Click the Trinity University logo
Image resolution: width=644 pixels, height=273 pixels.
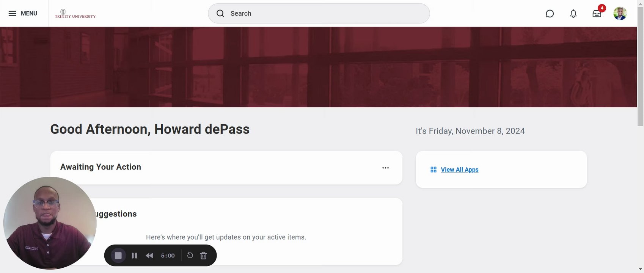[75, 14]
